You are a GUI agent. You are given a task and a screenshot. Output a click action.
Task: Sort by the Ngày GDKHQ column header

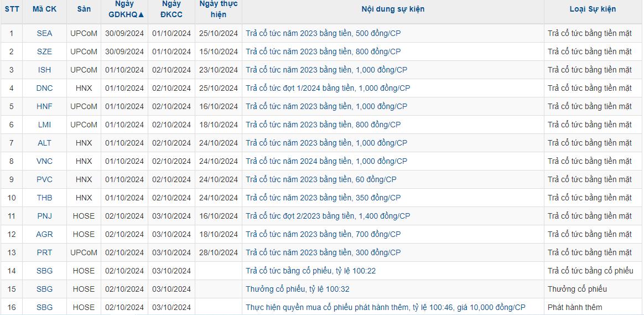point(124,9)
